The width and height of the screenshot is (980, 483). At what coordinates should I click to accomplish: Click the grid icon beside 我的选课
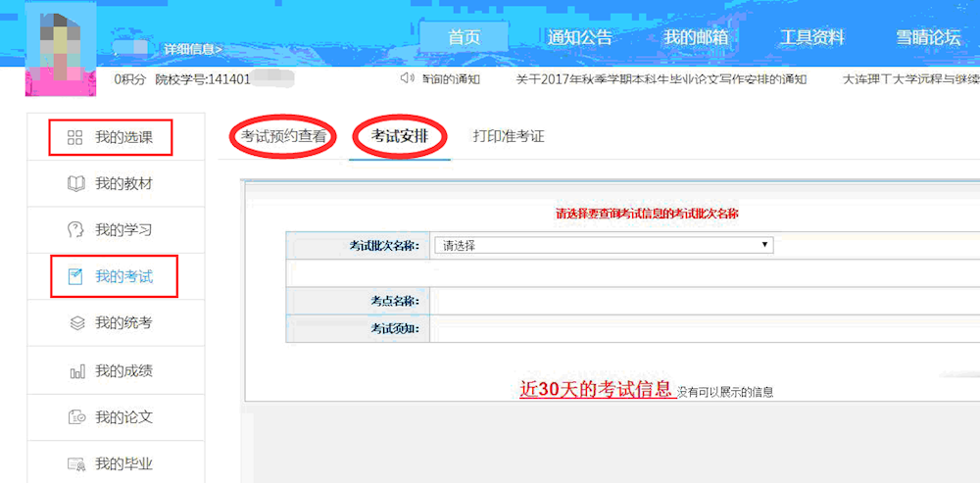pyautogui.click(x=74, y=137)
